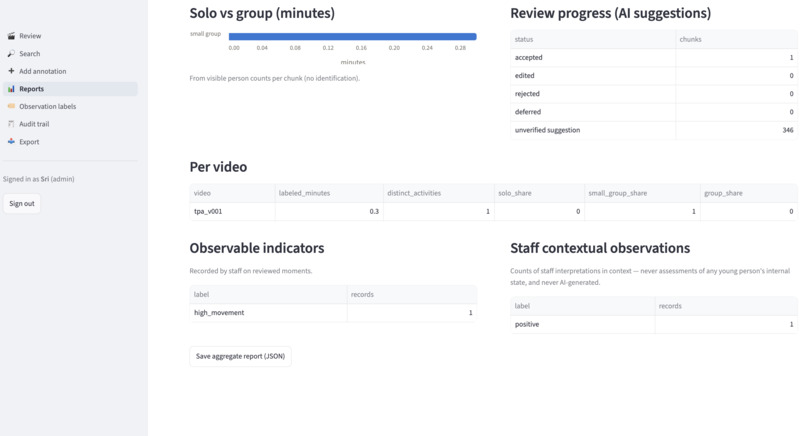The width and height of the screenshot is (806, 436).
Task: Click the Observation labels tag icon
Action: point(11,106)
